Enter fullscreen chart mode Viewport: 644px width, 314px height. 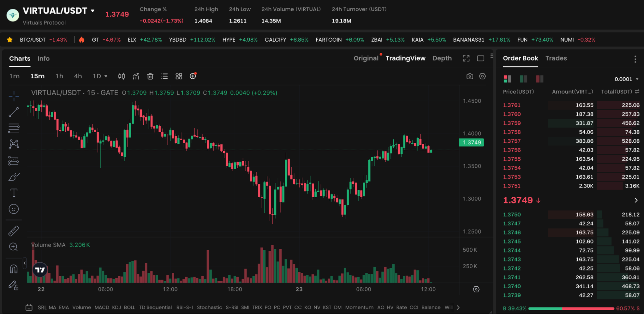click(x=466, y=58)
